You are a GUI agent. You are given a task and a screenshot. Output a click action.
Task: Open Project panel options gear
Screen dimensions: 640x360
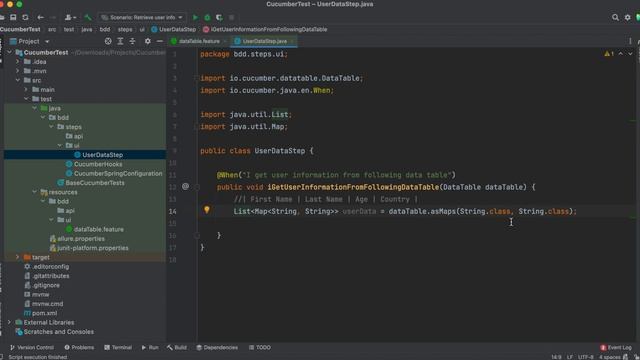coord(147,41)
